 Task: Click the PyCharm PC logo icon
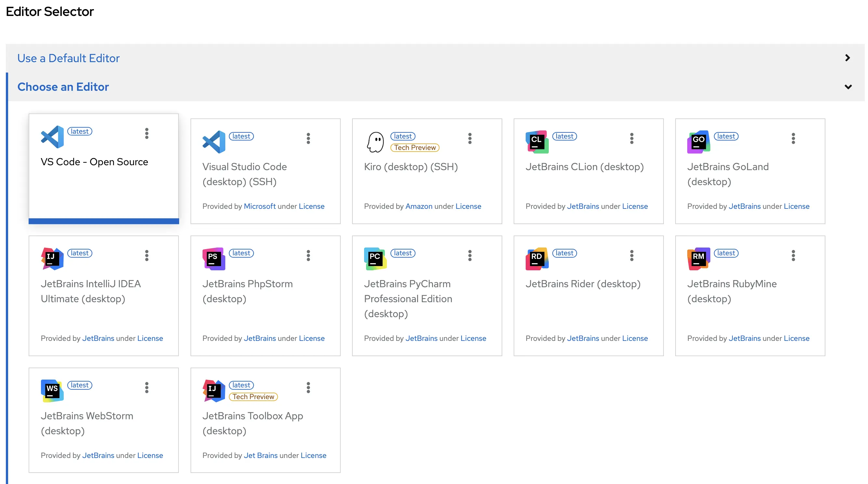[x=375, y=259]
